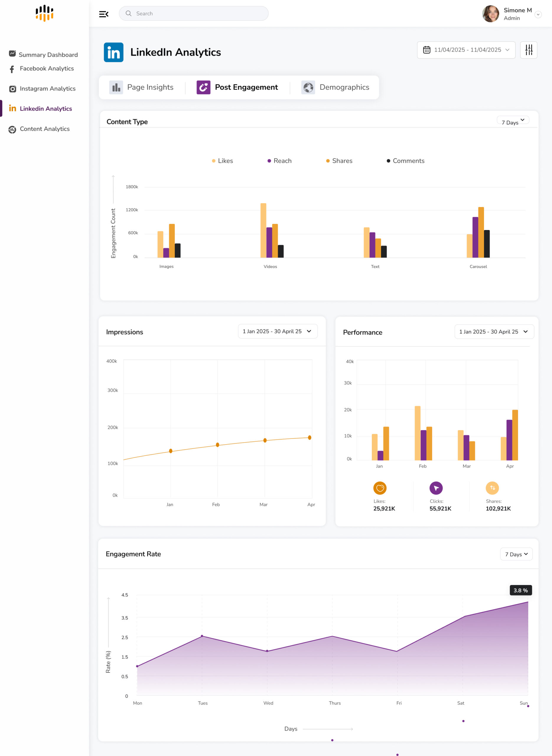Open Content Analytics page

click(x=40, y=129)
